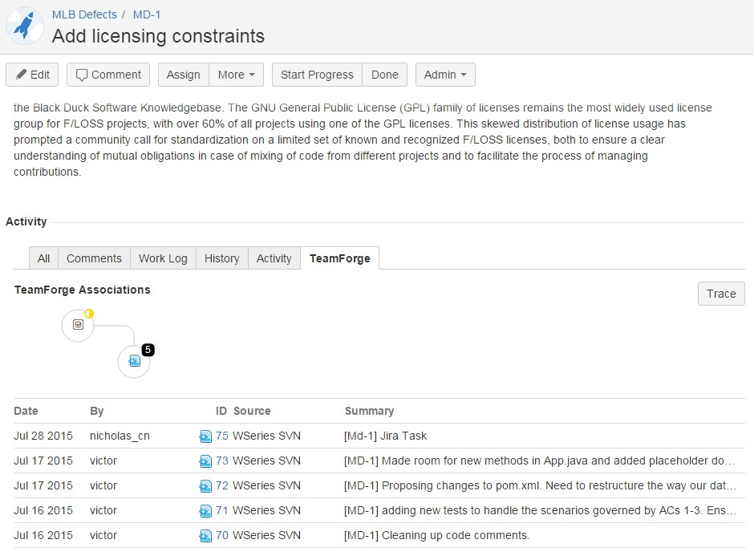754x560 pixels.
Task: Click the Trace button
Action: 721,294
